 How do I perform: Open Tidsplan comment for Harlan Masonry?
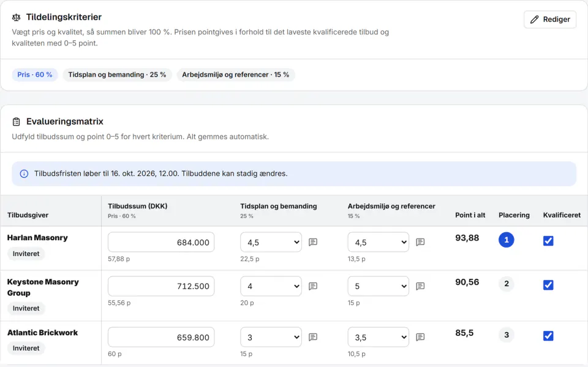tap(313, 242)
